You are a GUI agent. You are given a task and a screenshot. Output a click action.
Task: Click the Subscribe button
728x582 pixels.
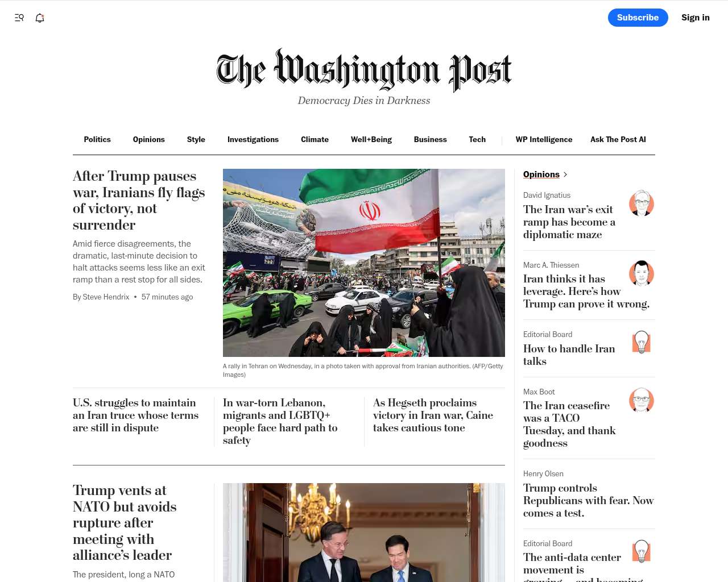click(638, 18)
